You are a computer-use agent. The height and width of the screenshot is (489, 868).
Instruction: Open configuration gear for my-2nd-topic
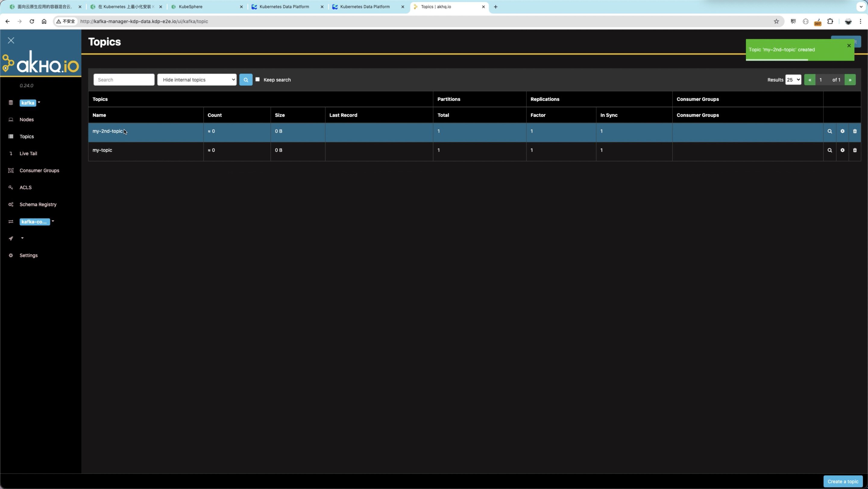[x=842, y=131]
